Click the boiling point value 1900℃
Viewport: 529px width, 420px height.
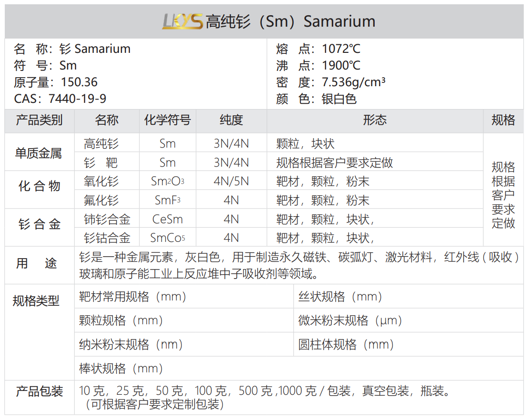click(x=341, y=65)
